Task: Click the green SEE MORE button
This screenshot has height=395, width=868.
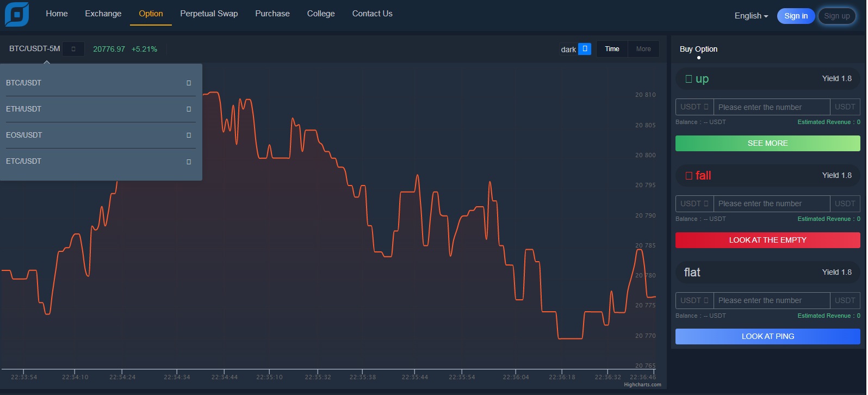Action: pyautogui.click(x=767, y=143)
